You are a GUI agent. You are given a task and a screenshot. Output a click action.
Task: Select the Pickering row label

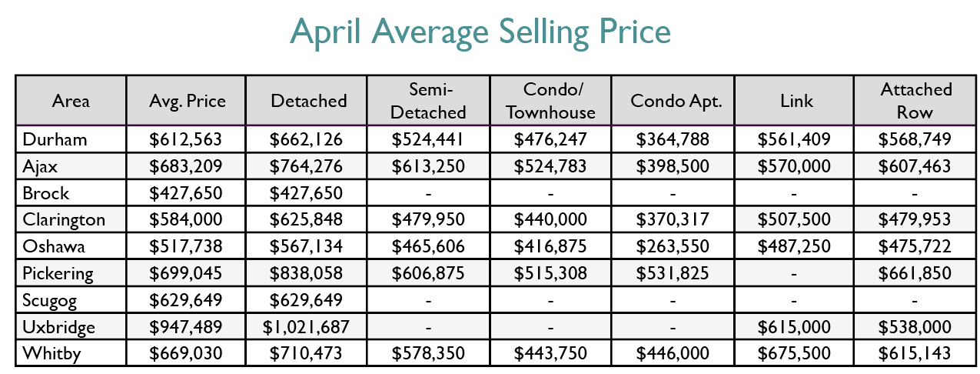58,273
